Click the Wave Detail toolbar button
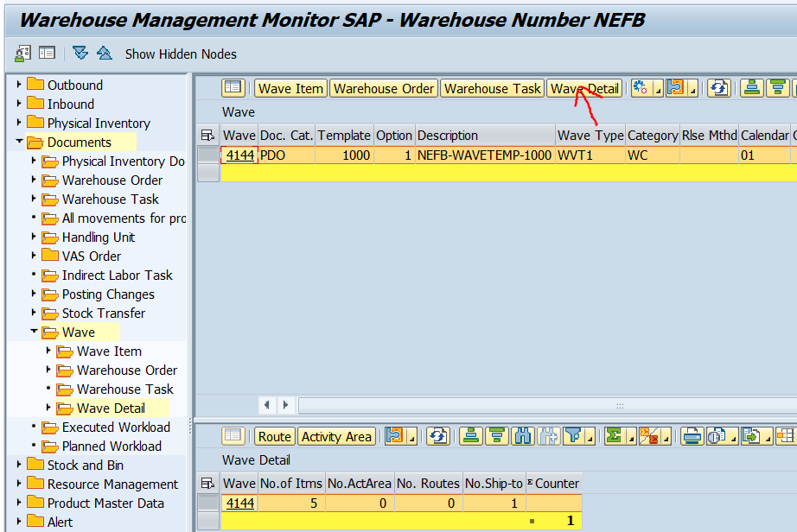This screenshot has height=532, width=797. (584, 88)
